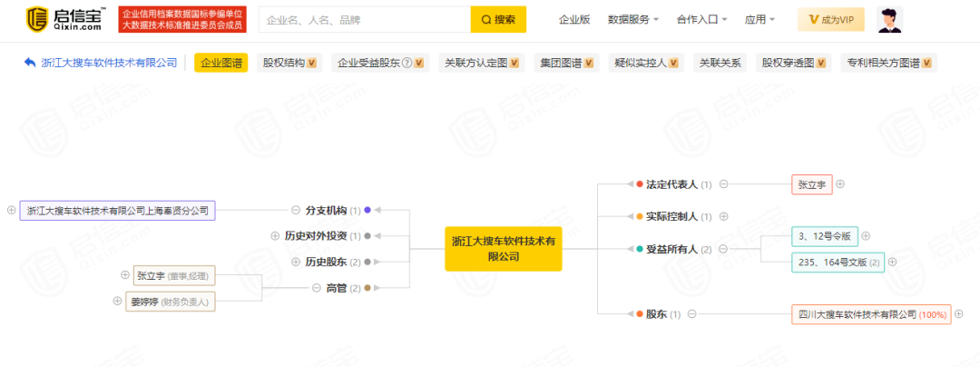
Task: Click the 历史股东 label
Action: click(326, 262)
